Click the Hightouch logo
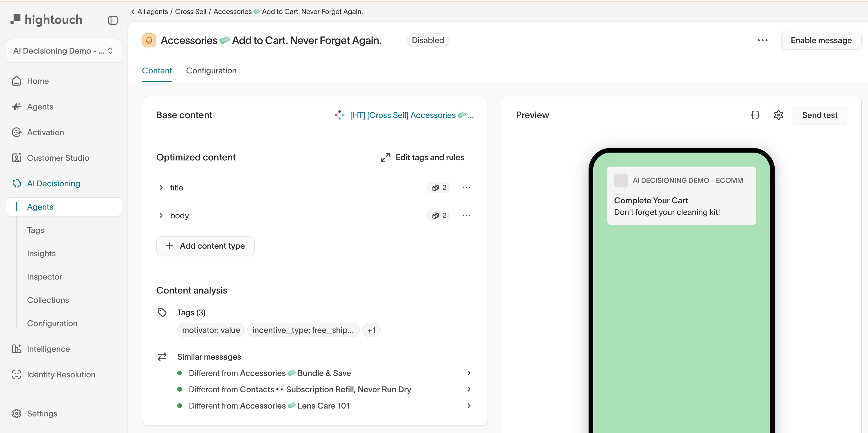This screenshot has height=433, width=868. pos(47,20)
